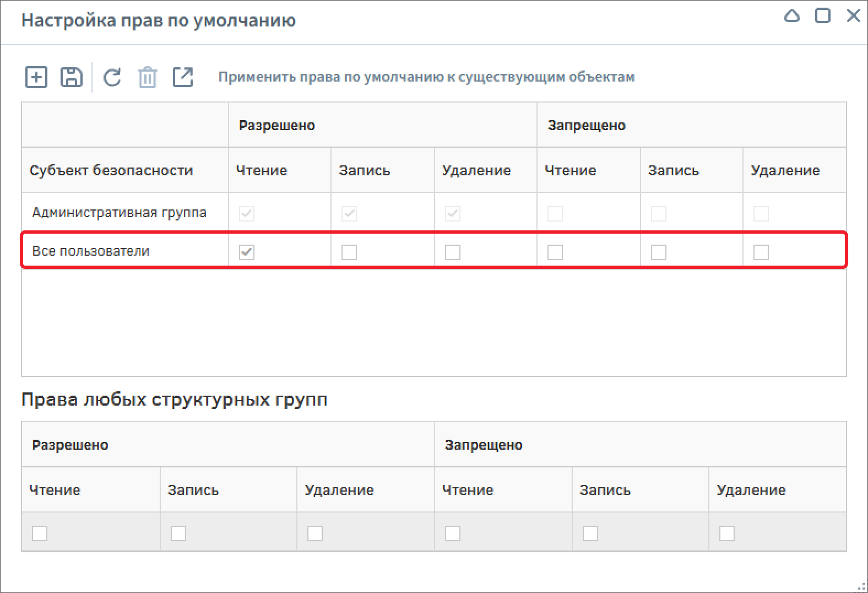Click the trash delete icon
The image size is (868, 593).
coord(147,77)
